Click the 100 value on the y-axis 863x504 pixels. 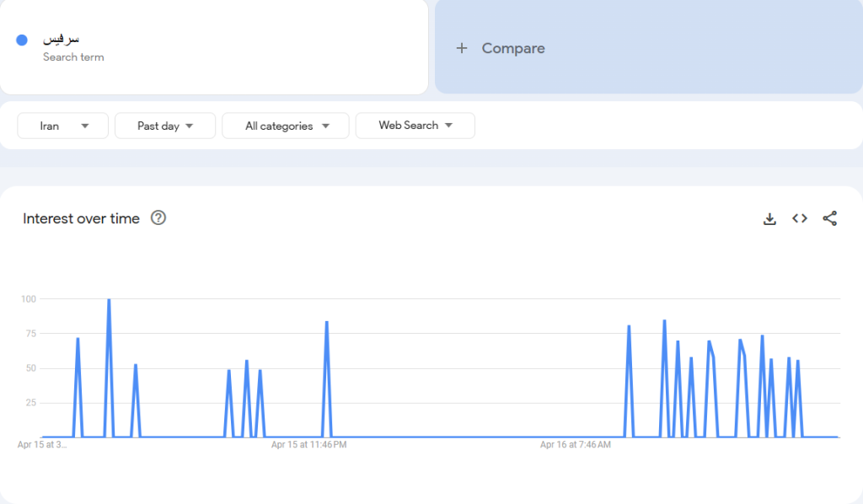[x=29, y=298]
